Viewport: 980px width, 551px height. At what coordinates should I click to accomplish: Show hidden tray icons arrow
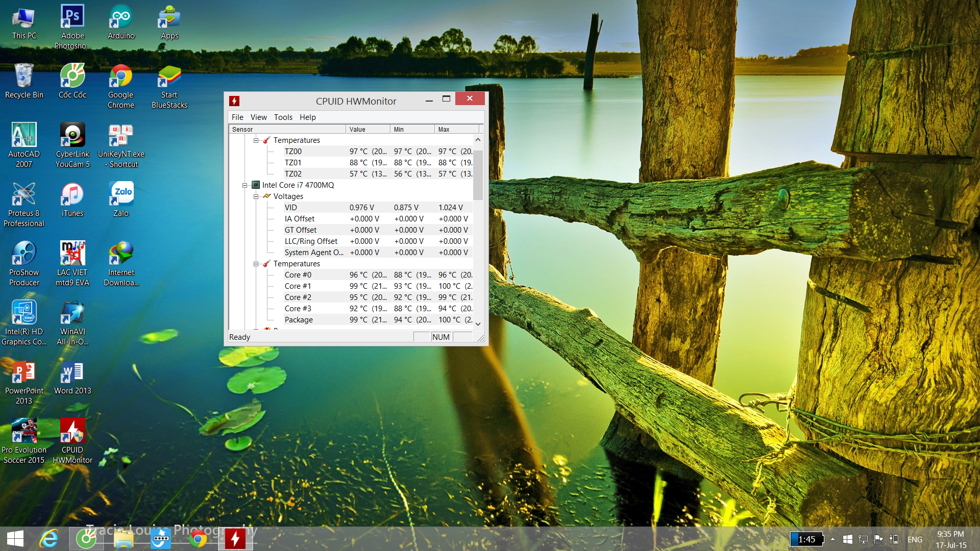pyautogui.click(x=832, y=539)
